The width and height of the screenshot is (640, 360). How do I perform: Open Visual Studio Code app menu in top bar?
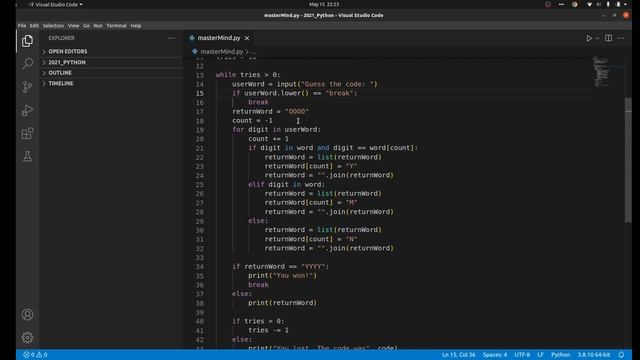(x=56, y=4)
